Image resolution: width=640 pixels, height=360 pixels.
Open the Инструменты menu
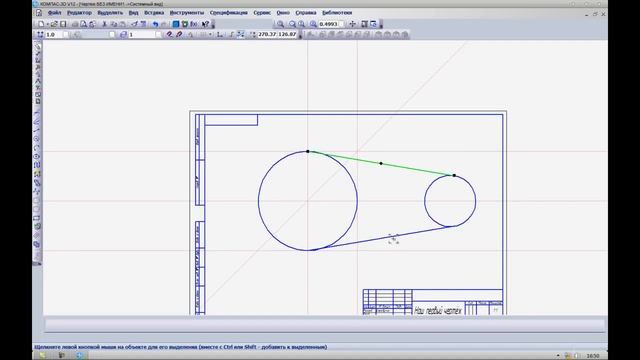pos(187,13)
